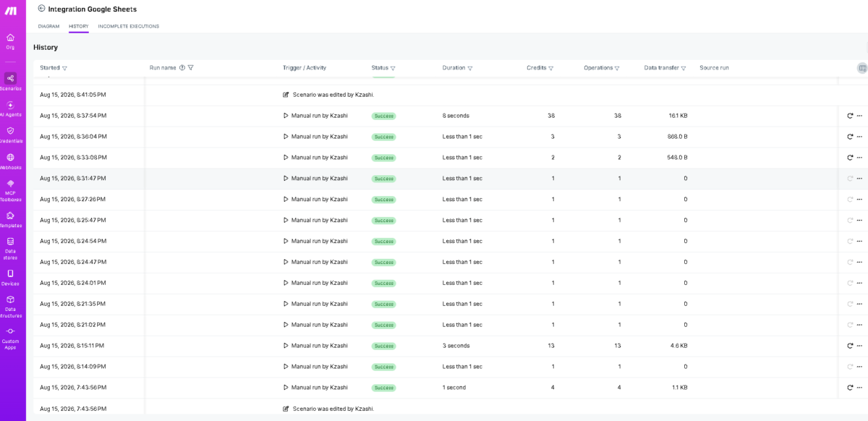This screenshot has height=421, width=868.
Task: Open more options for the 8:15:11 PM run
Action: tap(859, 346)
